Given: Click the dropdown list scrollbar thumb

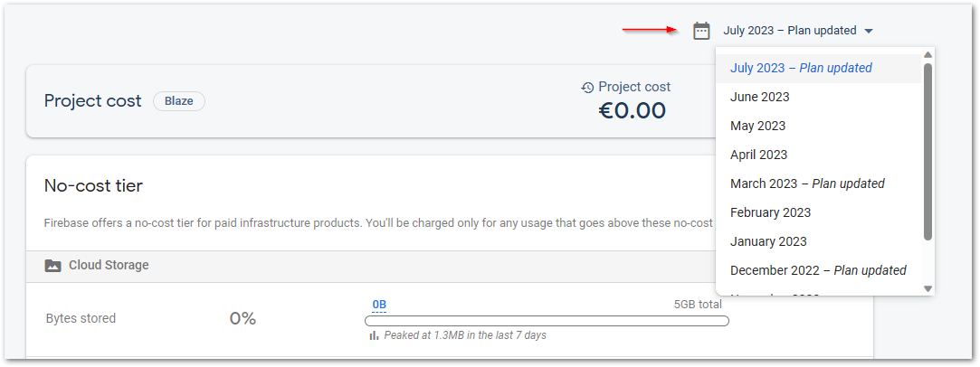Looking at the screenshot, I should (928, 152).
